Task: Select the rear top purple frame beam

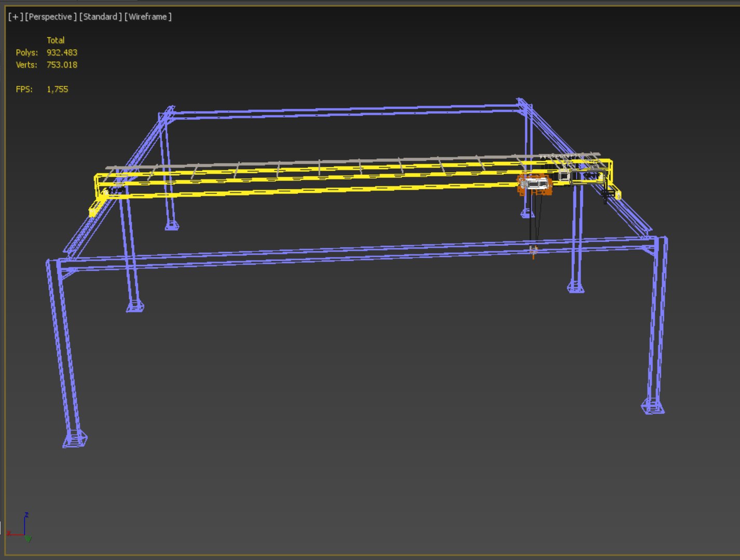Action: [345, 111]
